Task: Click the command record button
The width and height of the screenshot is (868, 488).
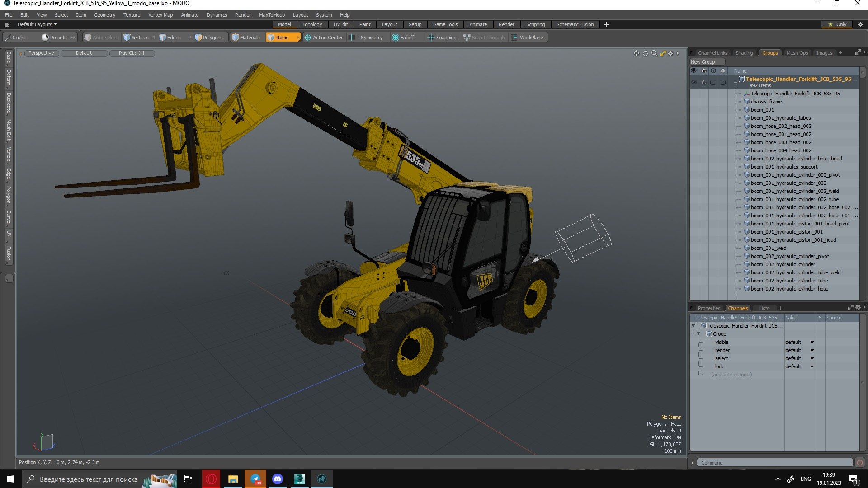Action: 860,463
